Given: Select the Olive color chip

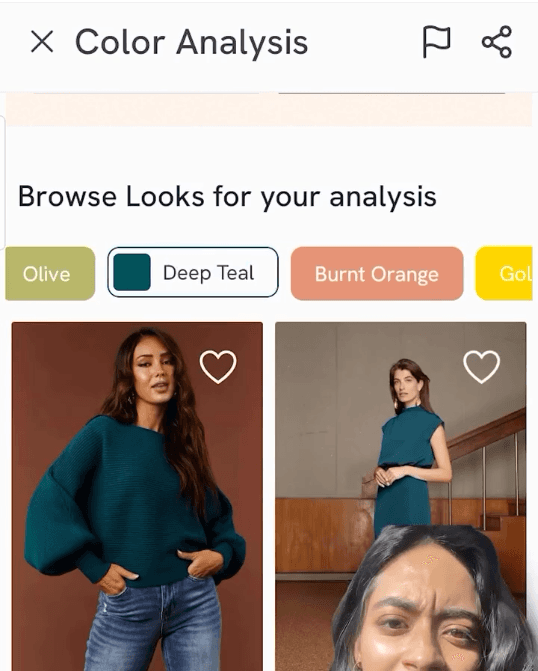Looking at the screenshot, I should tap(50, 273).
